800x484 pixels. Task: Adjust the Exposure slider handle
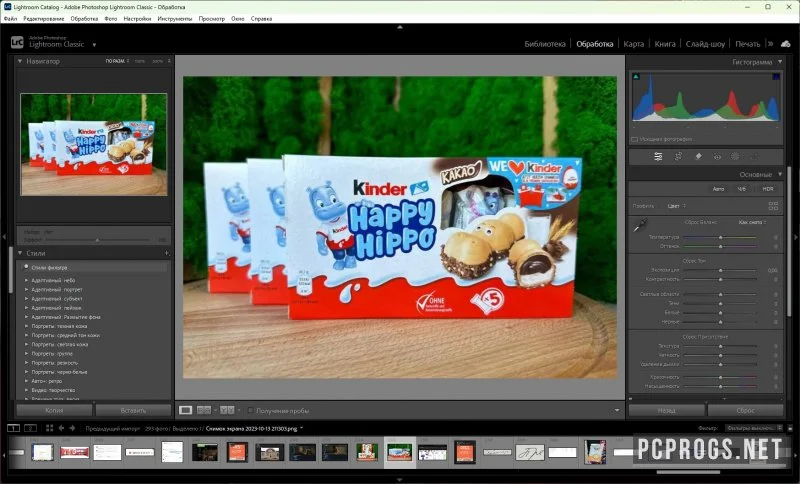tap(720, 270)
